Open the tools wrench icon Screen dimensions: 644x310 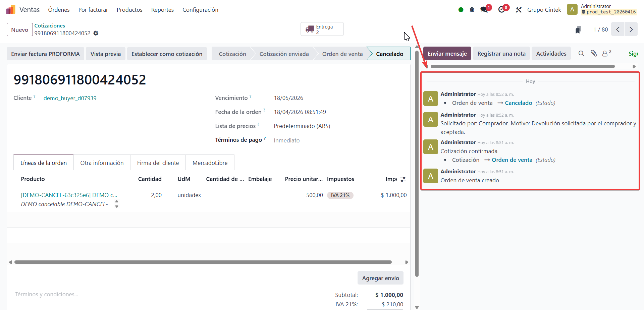519,10
